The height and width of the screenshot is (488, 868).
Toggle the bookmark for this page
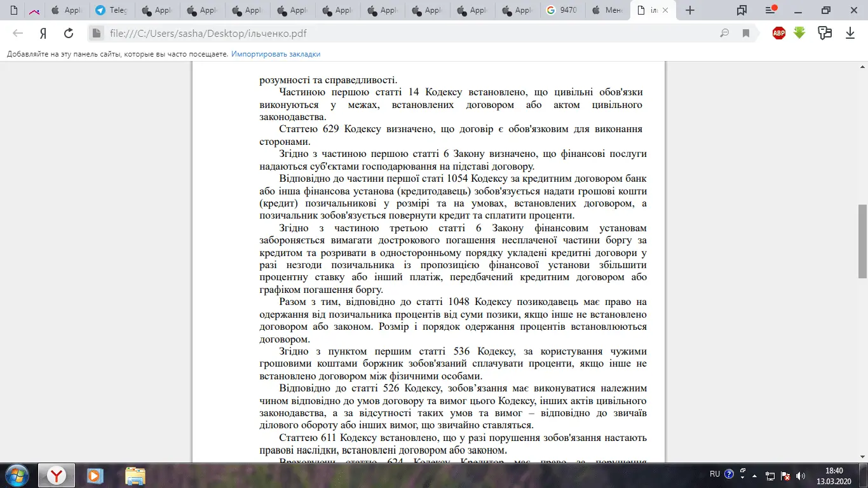pyautogui.click(x=746, y=34)
